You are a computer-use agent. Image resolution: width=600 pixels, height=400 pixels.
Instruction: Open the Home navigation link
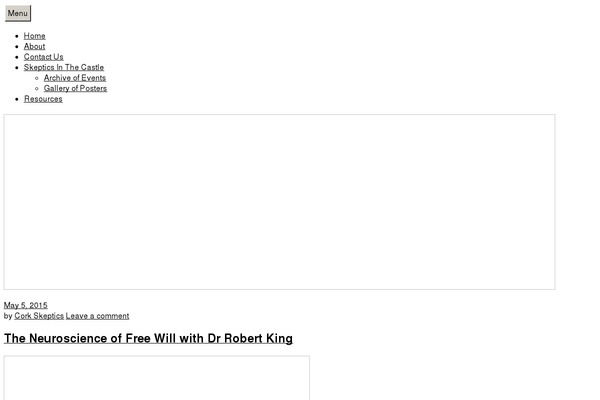click(35, 36)
